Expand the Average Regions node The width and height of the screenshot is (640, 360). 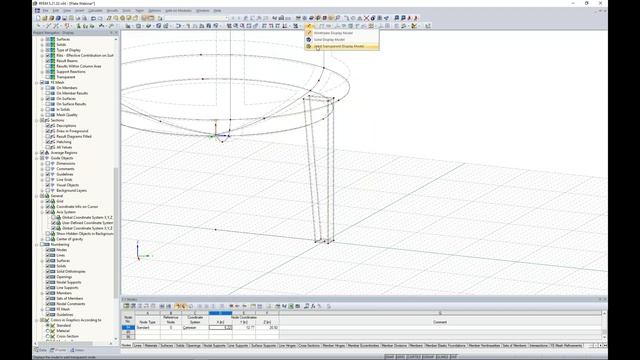37,153
